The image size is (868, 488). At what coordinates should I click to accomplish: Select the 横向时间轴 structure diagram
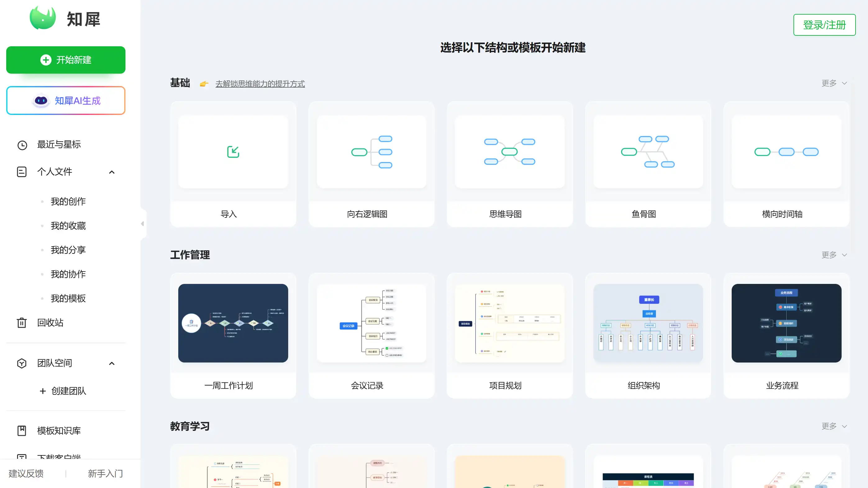click(786, 152)
